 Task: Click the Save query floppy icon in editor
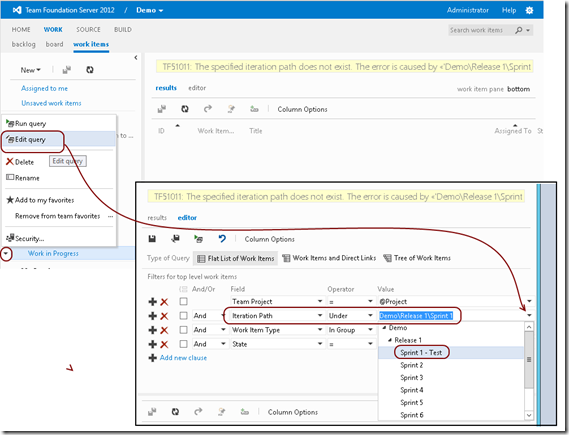coord(152,238)
